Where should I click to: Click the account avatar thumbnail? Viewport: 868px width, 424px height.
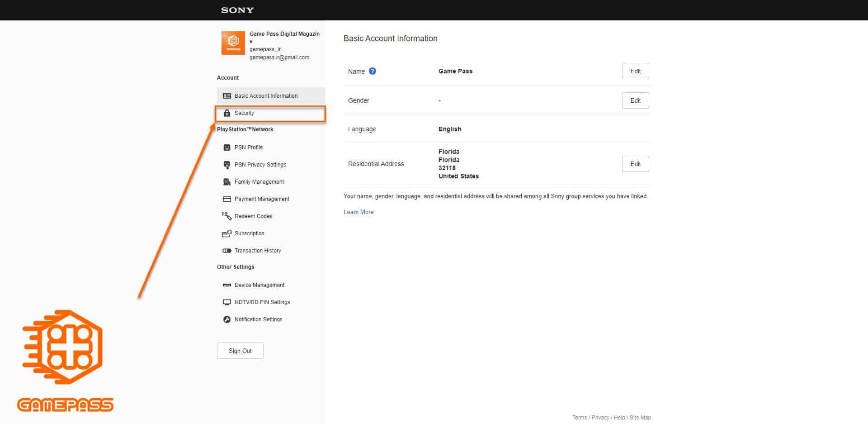[x=233, y=43]
